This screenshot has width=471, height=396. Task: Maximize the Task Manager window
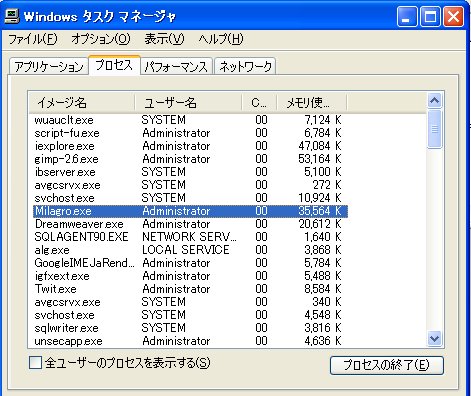[x=430, y=16]
